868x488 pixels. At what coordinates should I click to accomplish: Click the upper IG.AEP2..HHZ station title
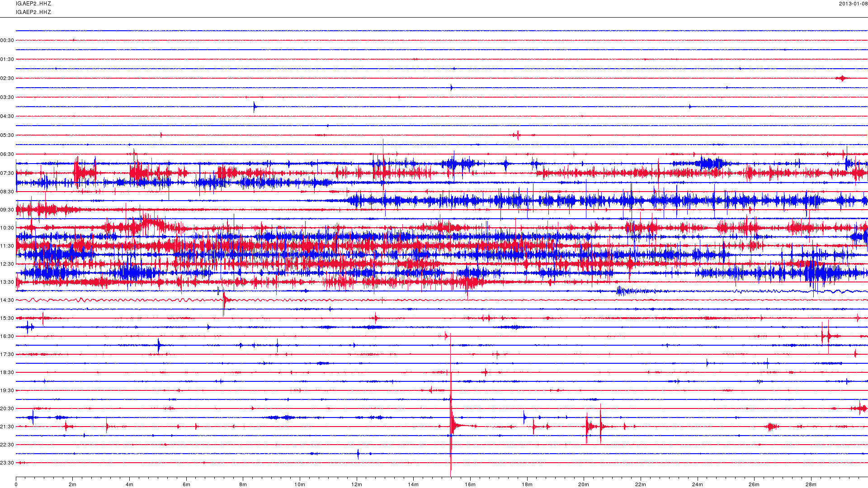coord(33,4)
